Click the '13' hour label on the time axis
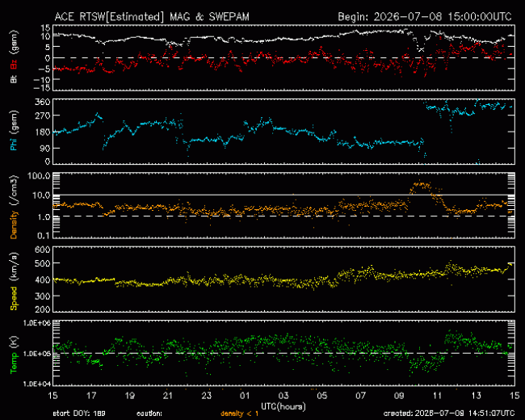 [476, 396]
